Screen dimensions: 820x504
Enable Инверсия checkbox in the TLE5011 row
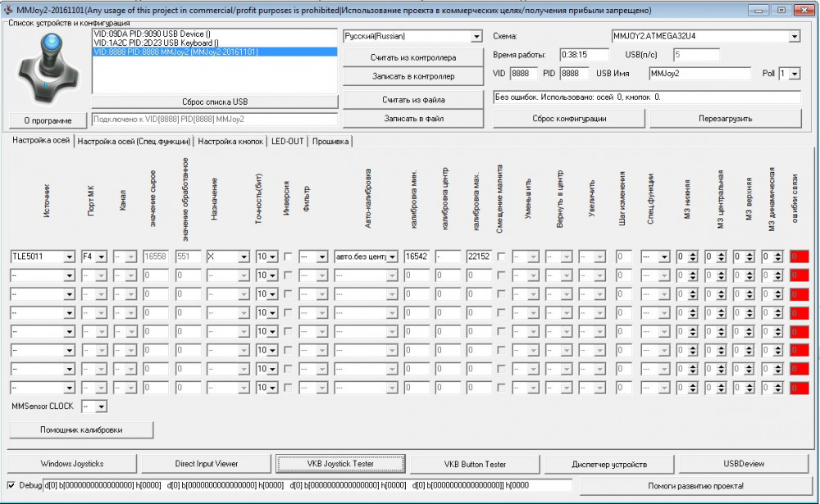[x=287, y=257]
